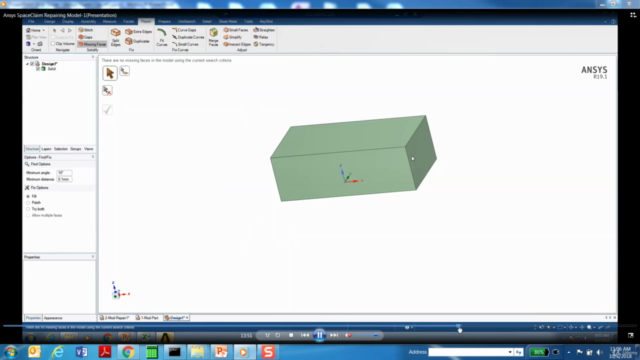Click the Simplify adjust tool
This screenshot has height=360, width=640.
click(233, 37)
